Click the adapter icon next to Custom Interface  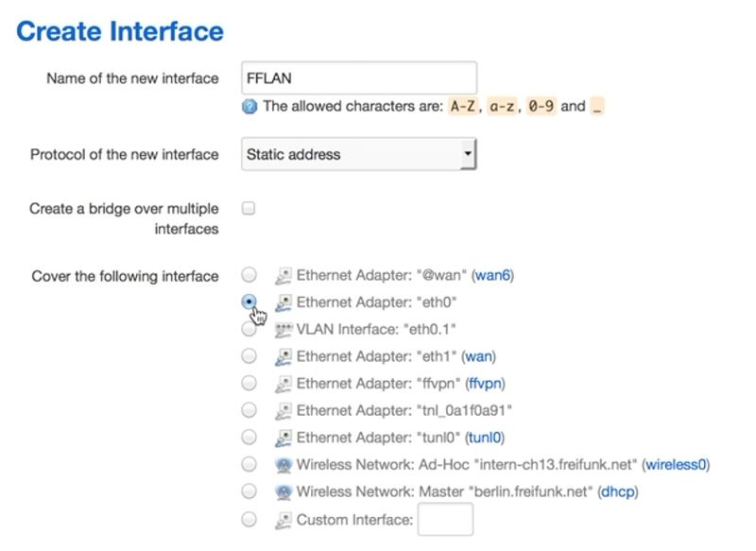[x=283, y=519]
